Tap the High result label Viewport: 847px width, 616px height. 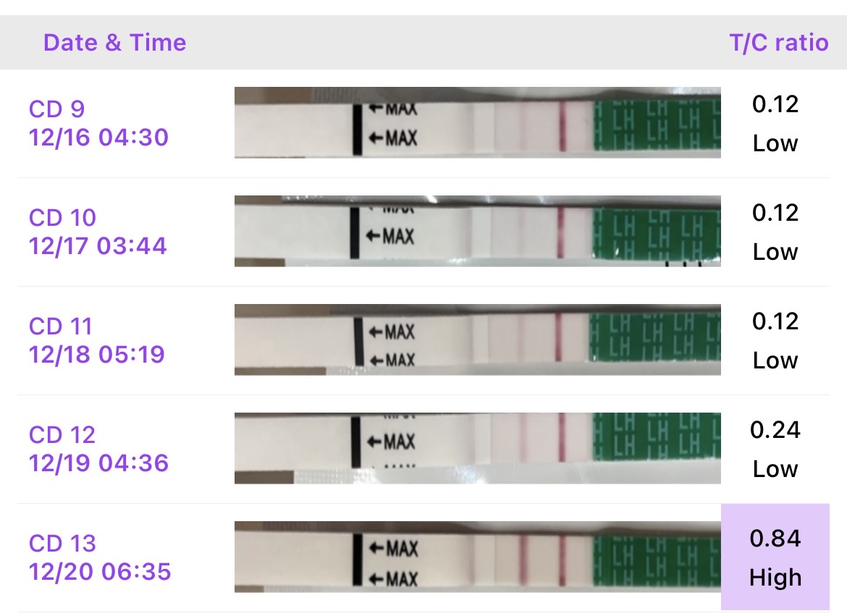[775, 578]
